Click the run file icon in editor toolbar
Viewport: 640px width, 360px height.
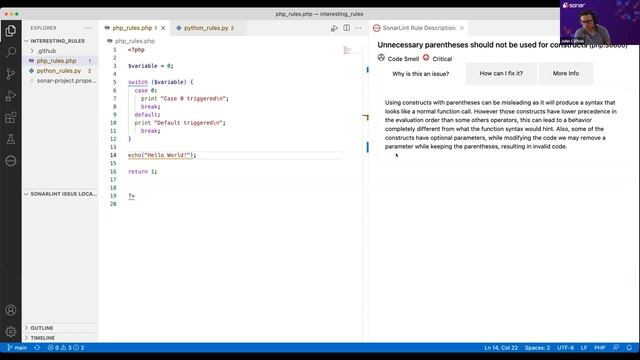(x=334, y=28)
